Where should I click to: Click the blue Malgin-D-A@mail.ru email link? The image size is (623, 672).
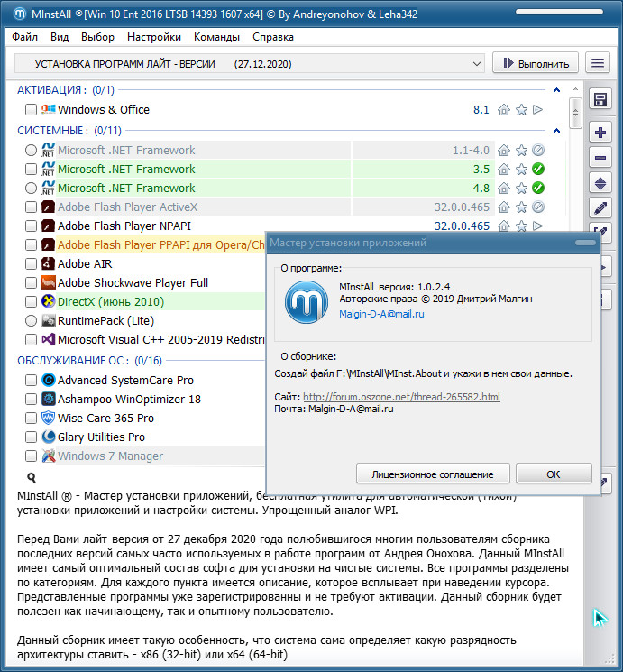tap(381, 314)
